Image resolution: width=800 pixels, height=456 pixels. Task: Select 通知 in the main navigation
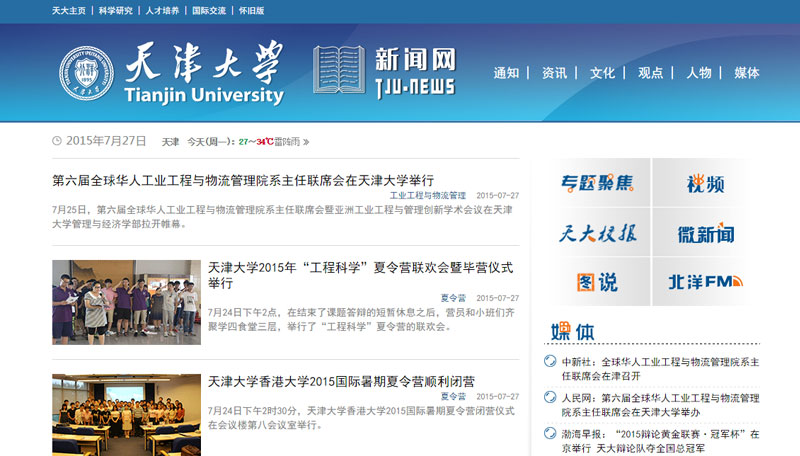tap(506, 73)
